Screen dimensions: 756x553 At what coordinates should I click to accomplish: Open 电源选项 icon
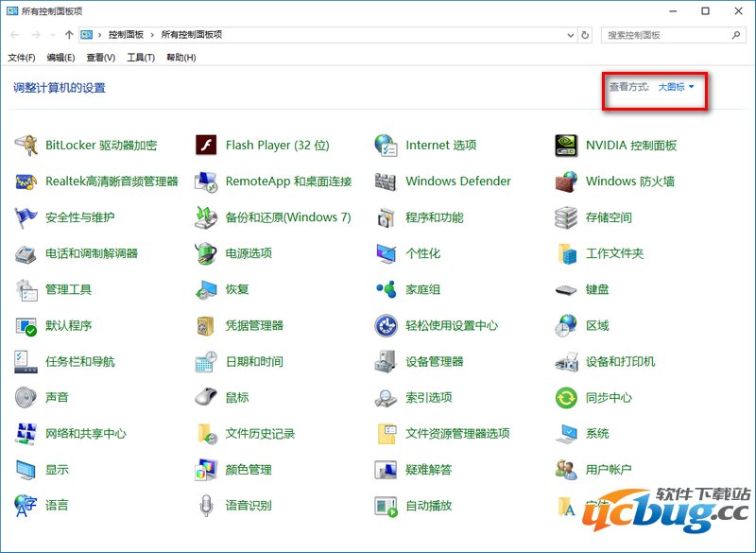206,253
